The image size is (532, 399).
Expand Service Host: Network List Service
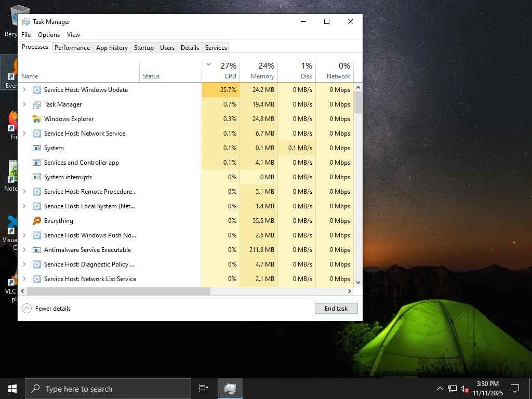pos(24,278)
